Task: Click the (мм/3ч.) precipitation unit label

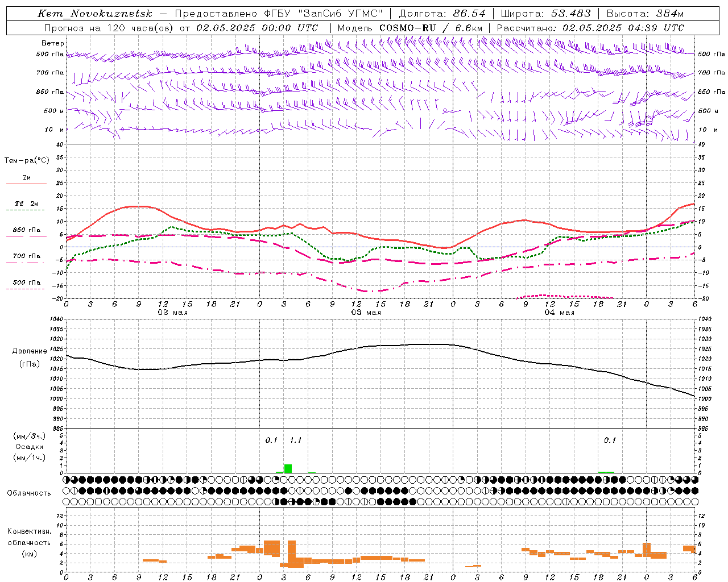Action: pyautogui.click(x=30, y=436)
